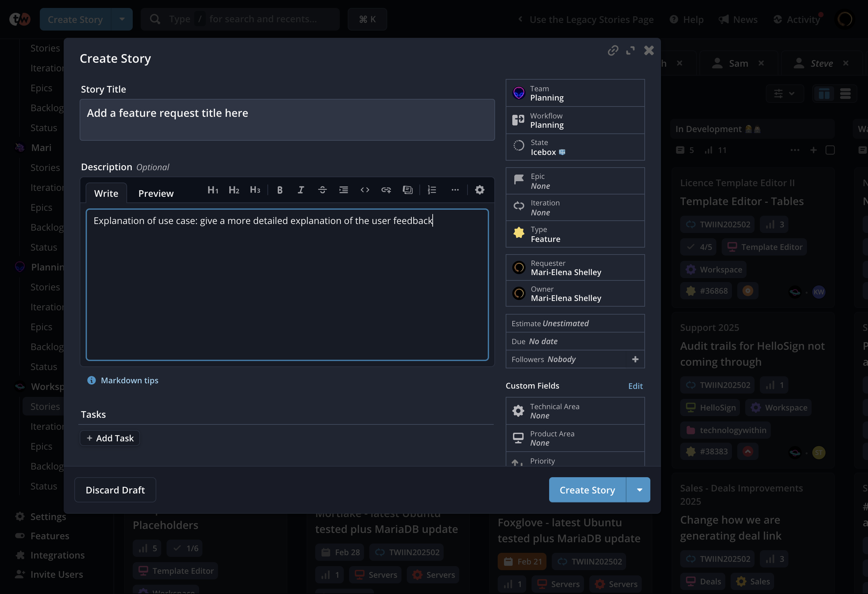Screen dimensions: 868x594
Task: Attach file via the attachment icon
Action: [407, 190]
